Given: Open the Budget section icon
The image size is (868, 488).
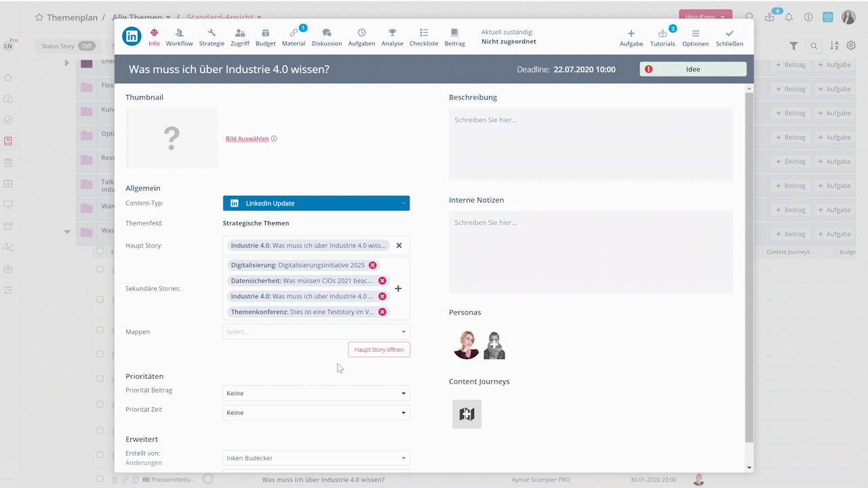Looking at the screenshot, I should point(265,33).
